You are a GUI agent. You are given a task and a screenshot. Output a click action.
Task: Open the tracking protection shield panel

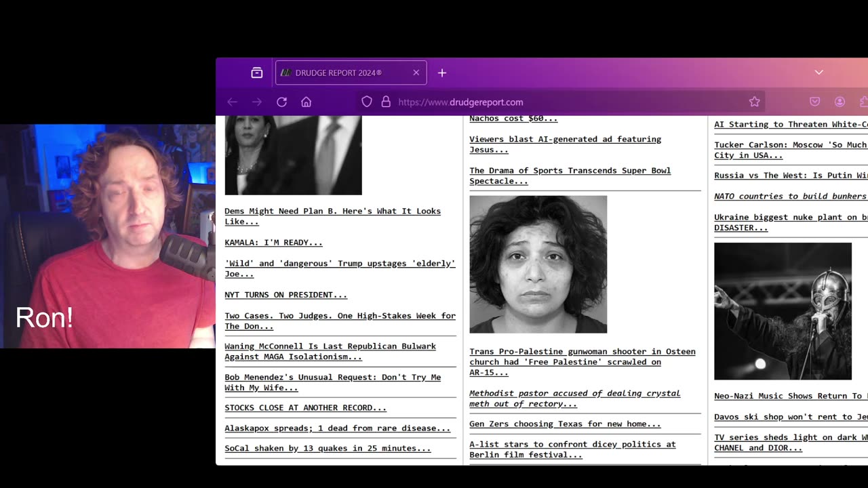tap(367, 102)
